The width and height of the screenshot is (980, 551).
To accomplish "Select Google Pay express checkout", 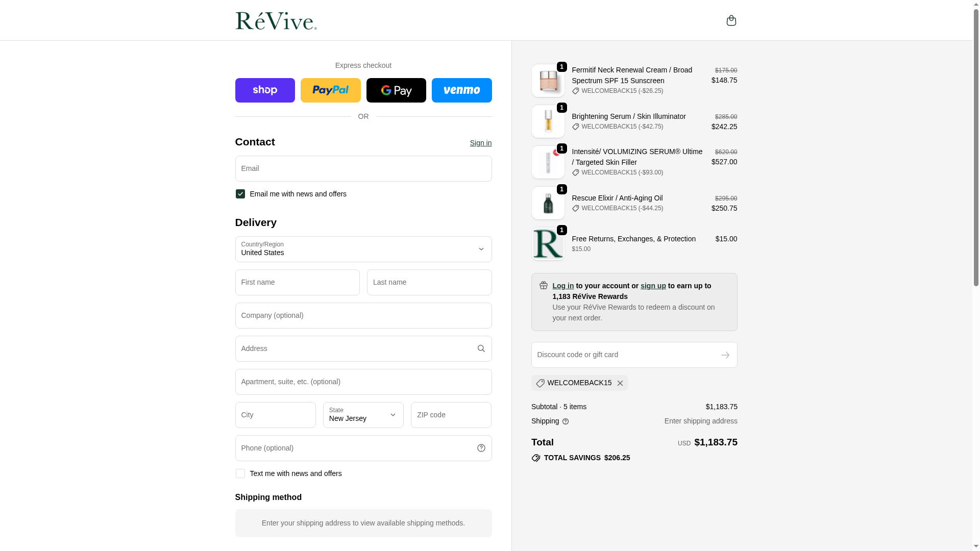I will (396, 90).
